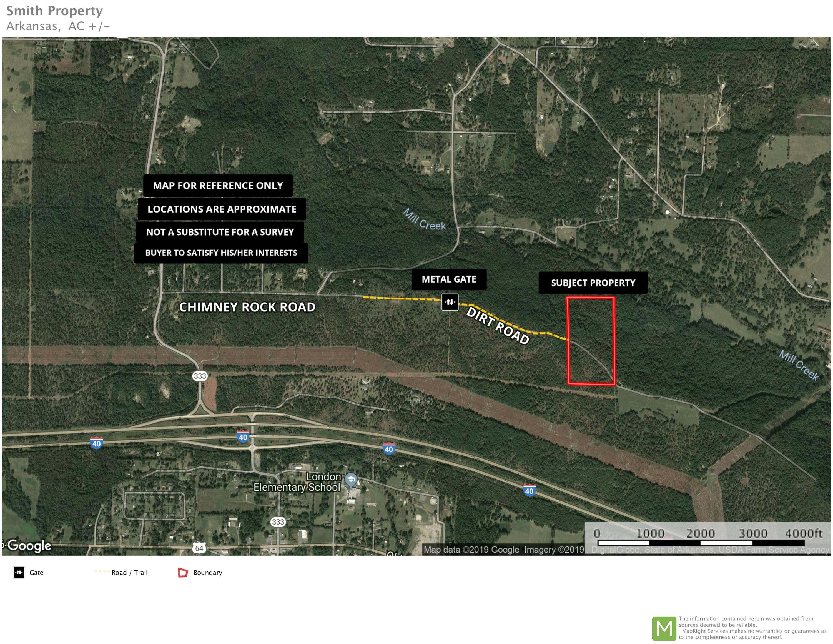This screenshot has width=833, height=644.
Task: Click the Gate legend icon
Action: coord(19,572)
